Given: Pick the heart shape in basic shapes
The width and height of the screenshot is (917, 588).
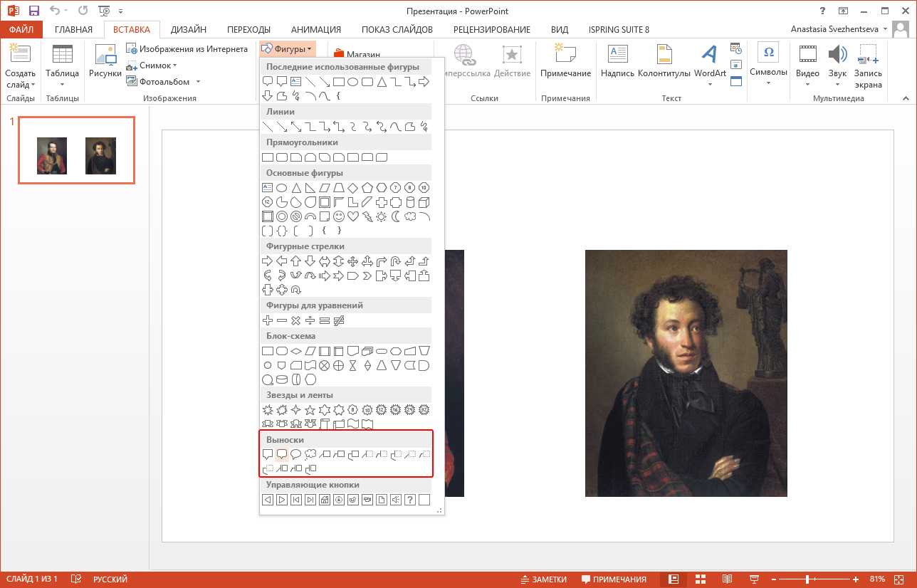Looking at the screenshot, I should tap(353, 216).
